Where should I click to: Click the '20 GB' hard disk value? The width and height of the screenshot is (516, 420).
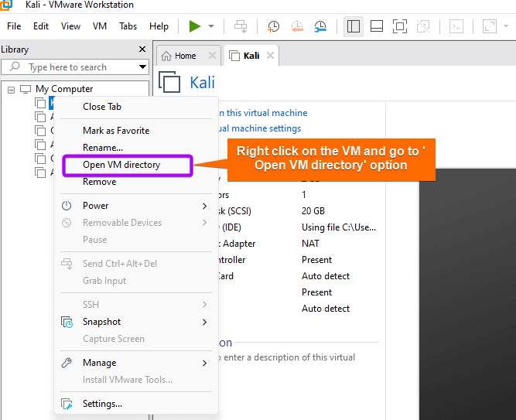click(313, 211)
